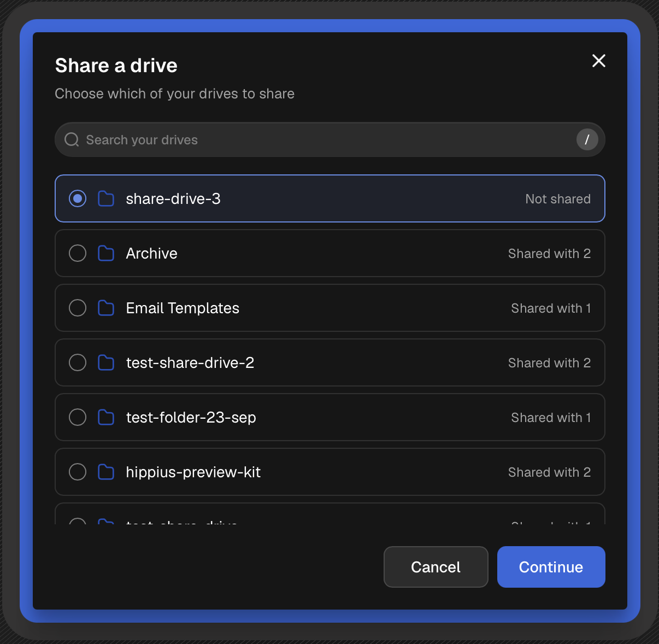This screenshot has width=659, height=644.
Task: Click the Continue button
Action: point(551,567)
